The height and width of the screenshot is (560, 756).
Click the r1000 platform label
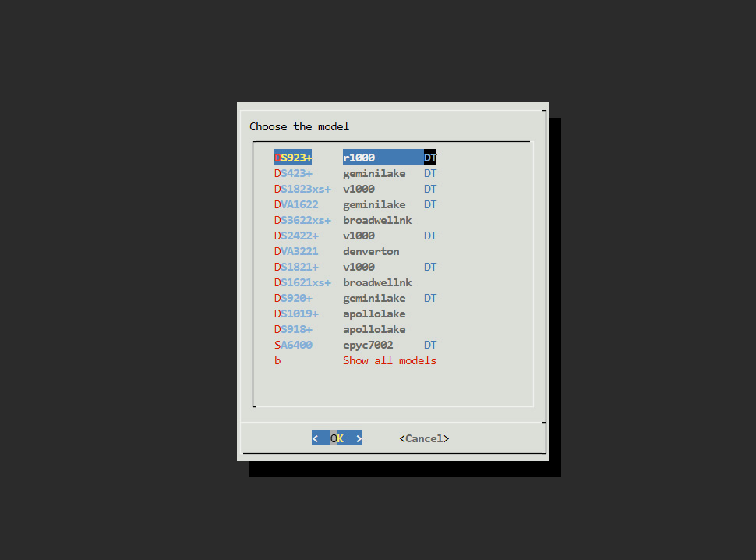[x=359, y=158]
